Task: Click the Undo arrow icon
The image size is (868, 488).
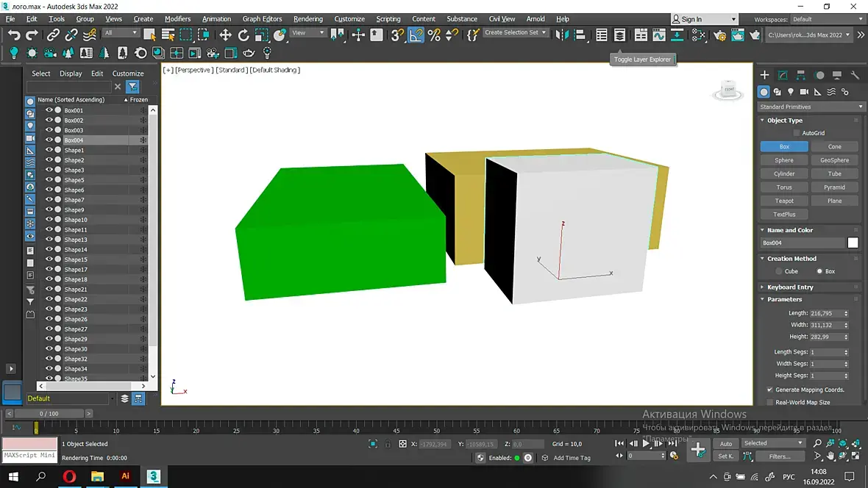Action: pos(14,35)
